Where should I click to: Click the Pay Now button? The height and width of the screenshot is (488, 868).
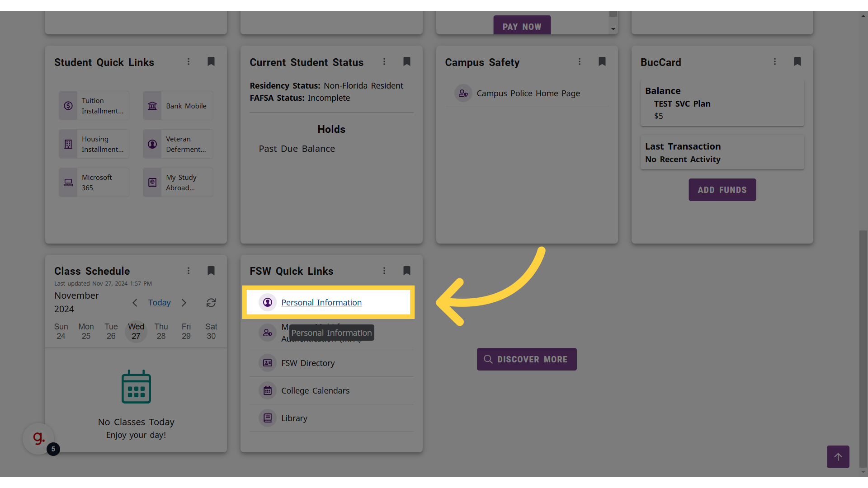[522, 25]
